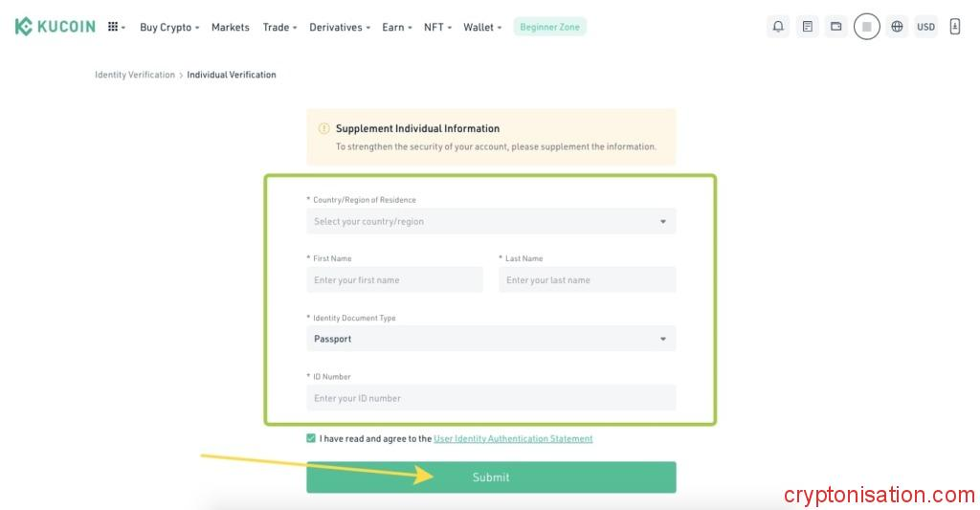
Task: Click the Beginner Zone button
Action: (x=549, y=27)
